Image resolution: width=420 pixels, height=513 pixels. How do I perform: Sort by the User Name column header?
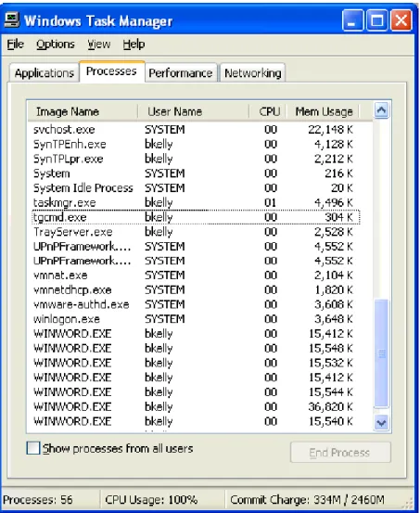coord(193,111)
